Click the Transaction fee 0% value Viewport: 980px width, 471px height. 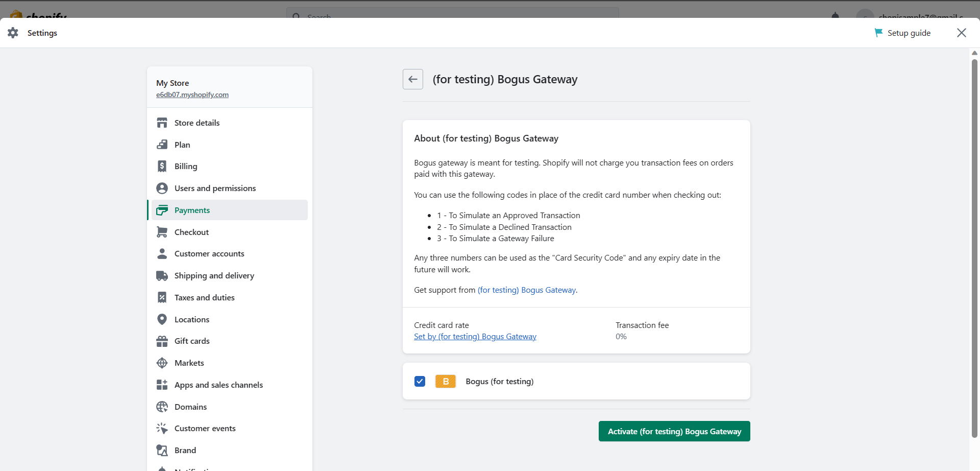tap(621, 336)
